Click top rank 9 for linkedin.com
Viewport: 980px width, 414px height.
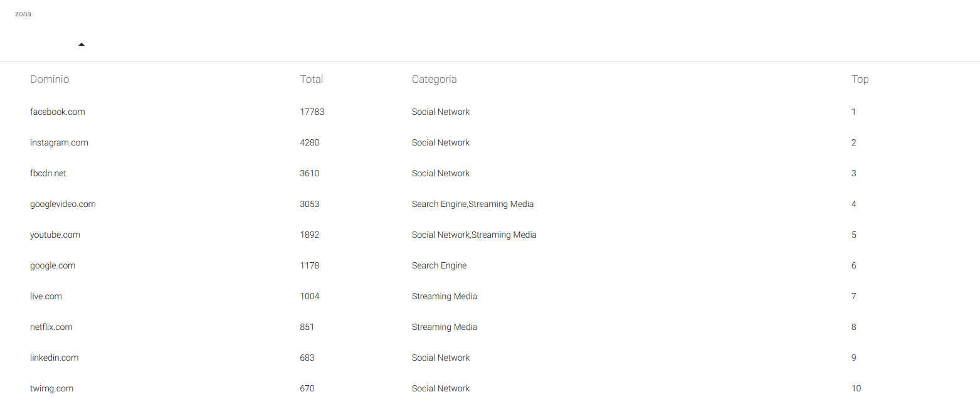(x=854, y=358)
